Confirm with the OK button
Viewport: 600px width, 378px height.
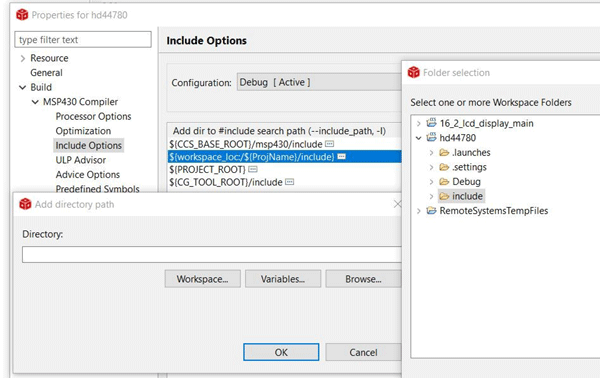click(281, 352)
